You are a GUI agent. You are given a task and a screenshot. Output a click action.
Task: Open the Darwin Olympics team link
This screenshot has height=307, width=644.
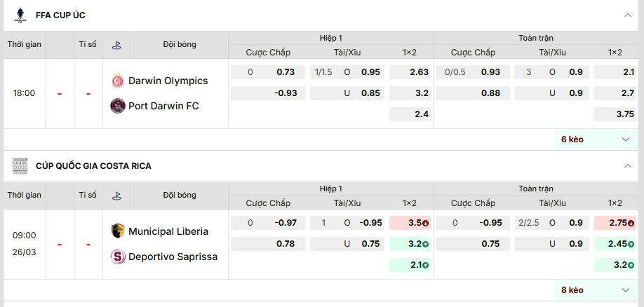168,81
